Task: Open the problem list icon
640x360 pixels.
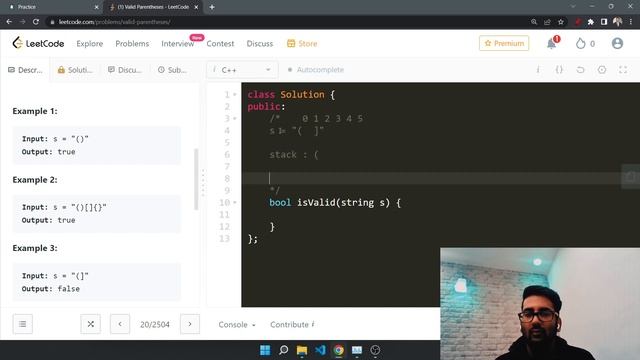Action: pyautogui.click(x=22, y=324)
